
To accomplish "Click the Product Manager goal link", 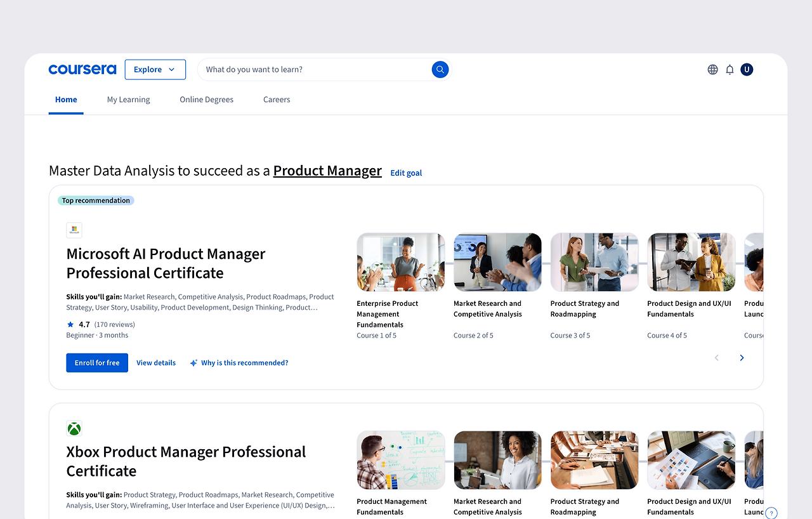I will 327,171.
